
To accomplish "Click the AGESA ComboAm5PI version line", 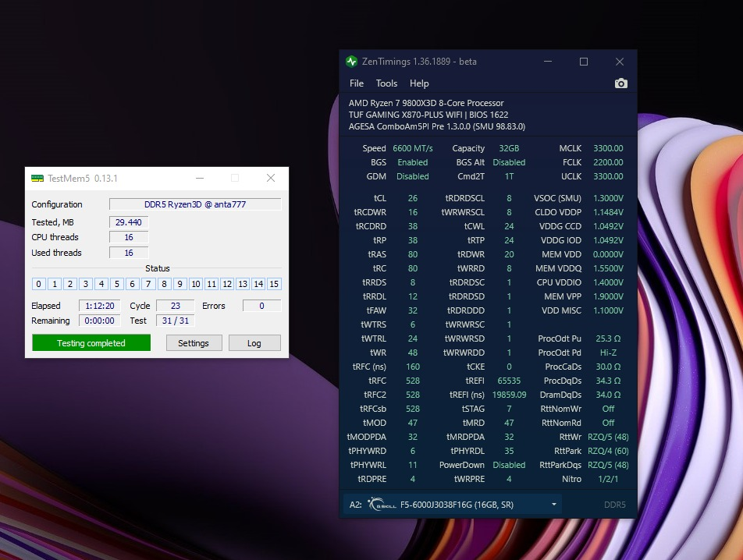I will point(437,126).
